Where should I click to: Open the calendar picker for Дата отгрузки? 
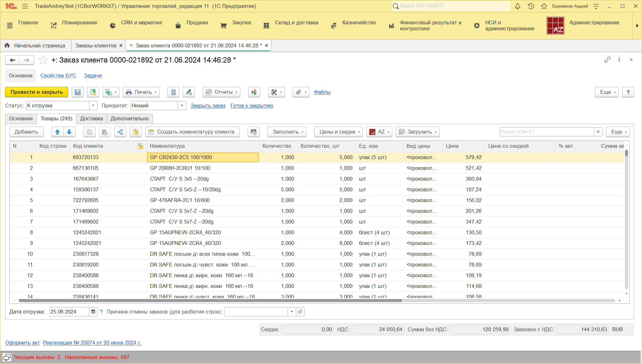pos(93,312)
